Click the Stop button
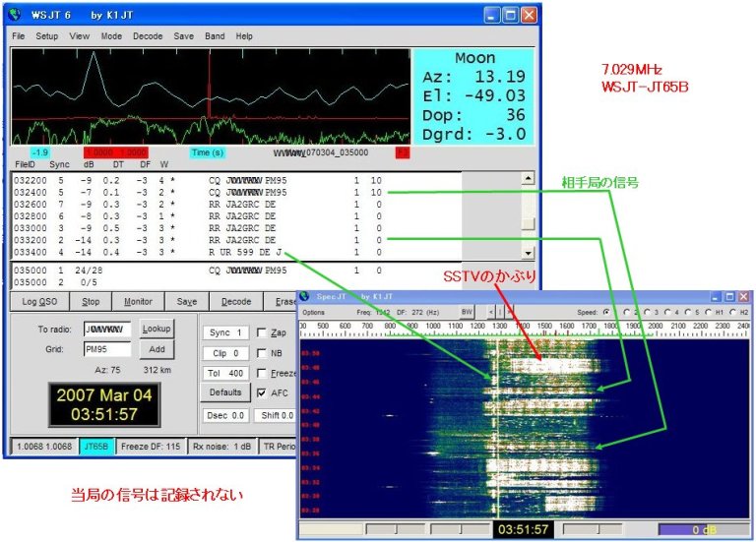 point(91,302)
